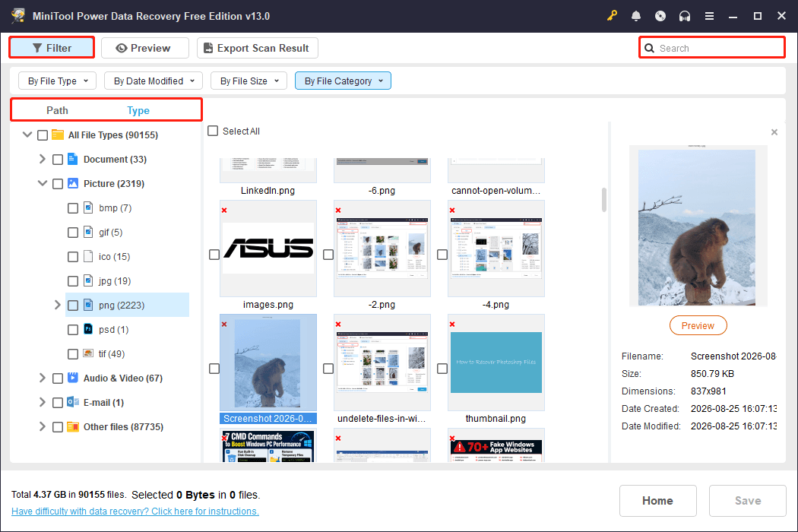This screenshot has height=532, width=798.
Task: Click the Audio & Video category icon
Action: (73, 378)
